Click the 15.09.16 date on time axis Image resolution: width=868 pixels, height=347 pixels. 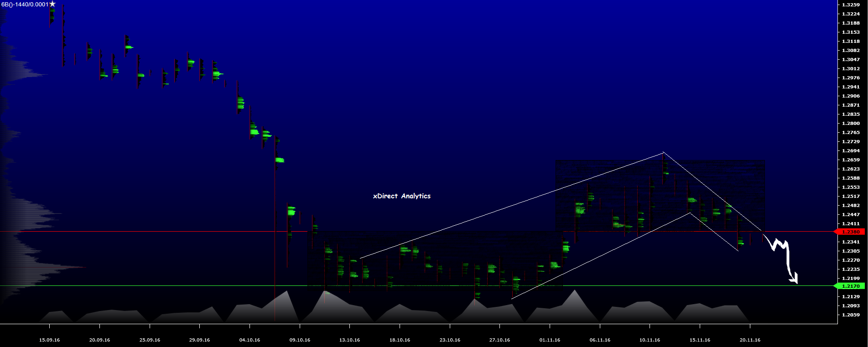click(x=49, y=340)
